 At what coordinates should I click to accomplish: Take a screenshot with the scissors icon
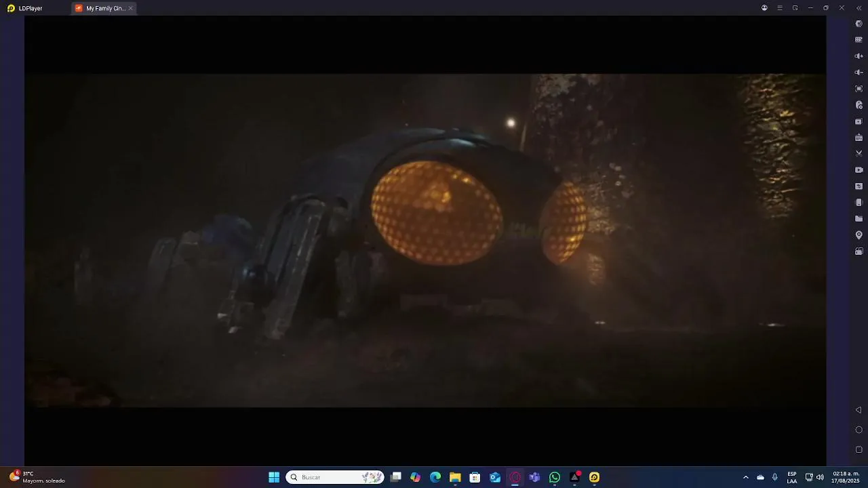click(859, 154)
